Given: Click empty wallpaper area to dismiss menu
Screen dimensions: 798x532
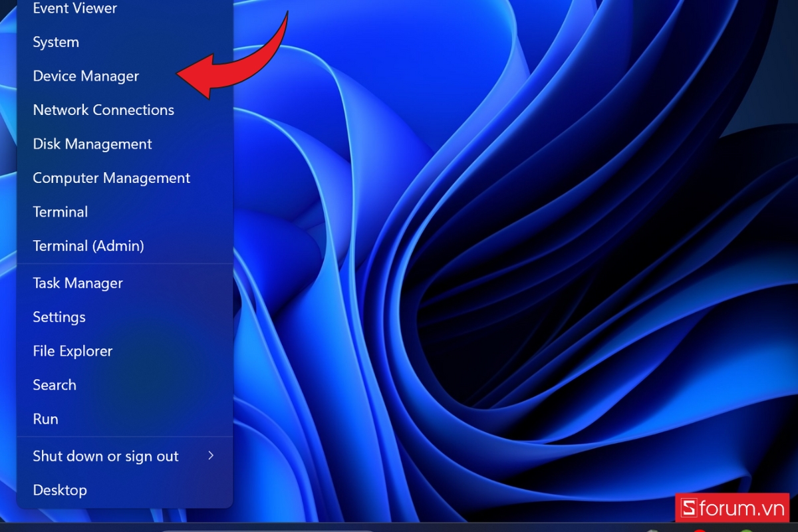Looking at the screenshot, I should 532,266.
